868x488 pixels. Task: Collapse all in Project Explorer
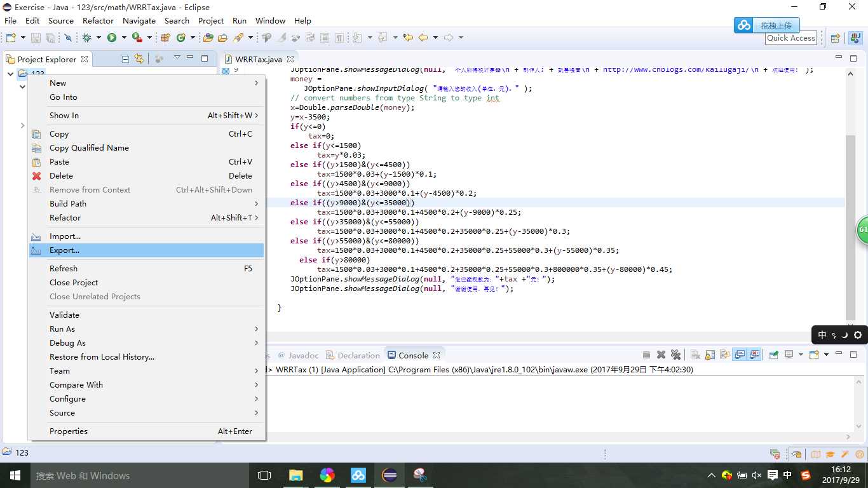click(125, 59)
